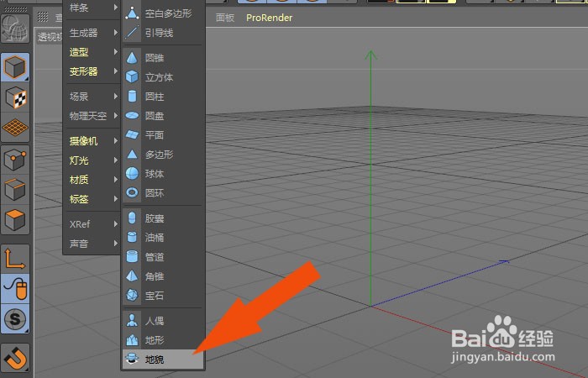Expand the 摄像机 submenu arrow
The width and height of the screenshot is (588, 378).
click(x=116, y=141)
